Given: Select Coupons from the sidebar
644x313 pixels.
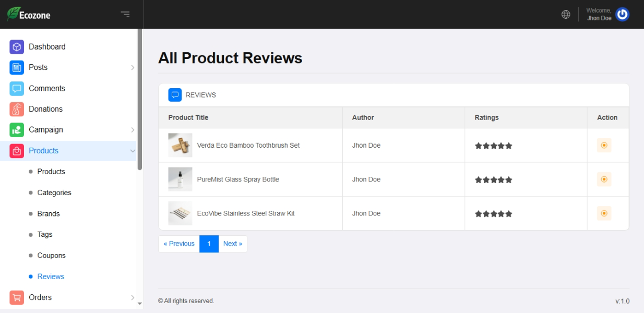Looking at the screenshot, I should coord(51,256).
